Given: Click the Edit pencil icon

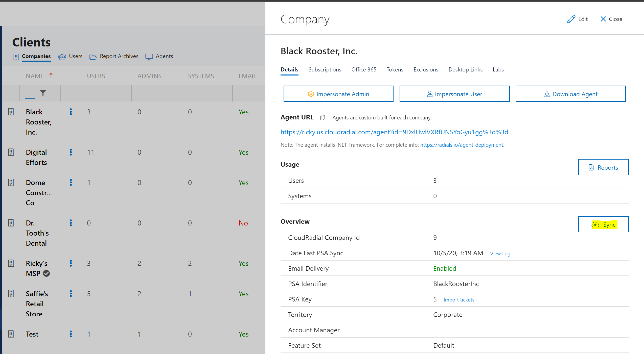Looking at the screenshot, I should [x=571, y=19].
